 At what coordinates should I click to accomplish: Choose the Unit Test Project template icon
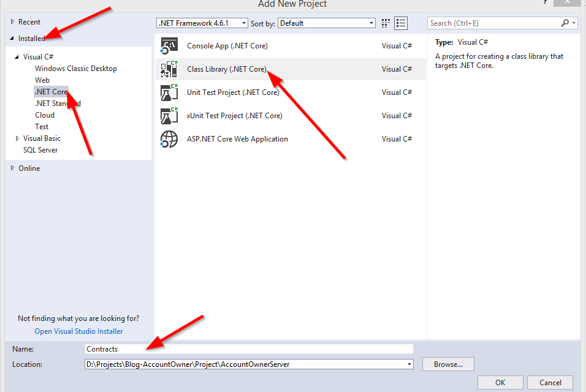pyautogui.click(x=169, y=92)
